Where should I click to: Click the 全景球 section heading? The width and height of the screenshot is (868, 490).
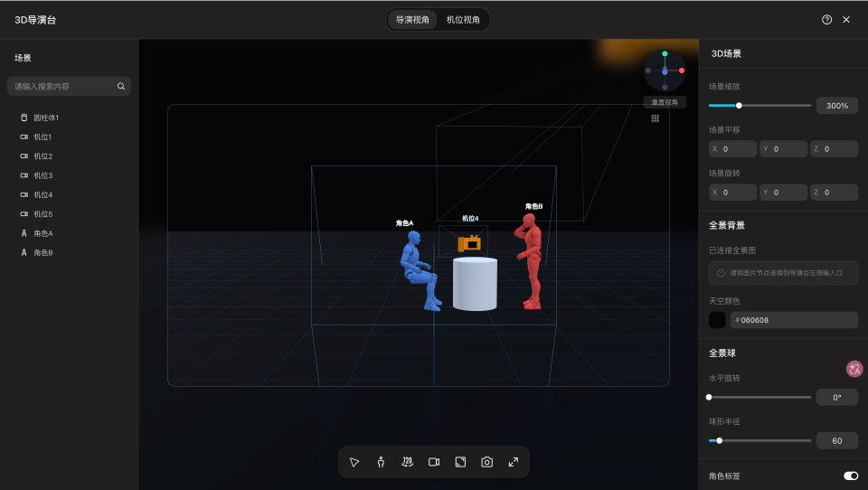tap(722, 353)
